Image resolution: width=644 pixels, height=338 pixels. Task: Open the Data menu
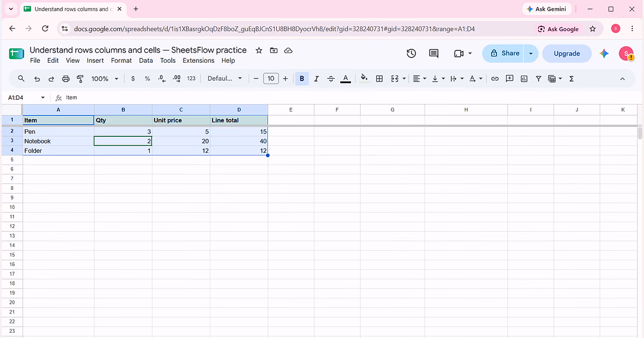pos(146,61)
